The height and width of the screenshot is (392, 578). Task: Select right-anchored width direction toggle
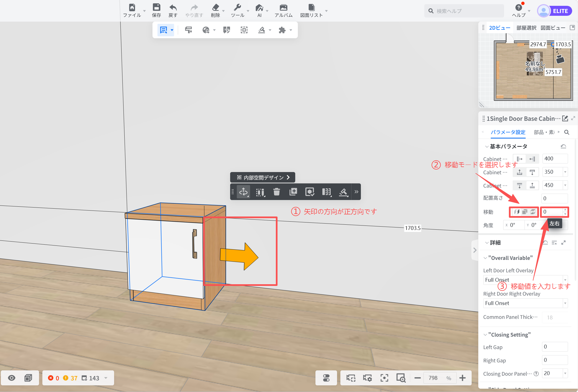(532, 159)
